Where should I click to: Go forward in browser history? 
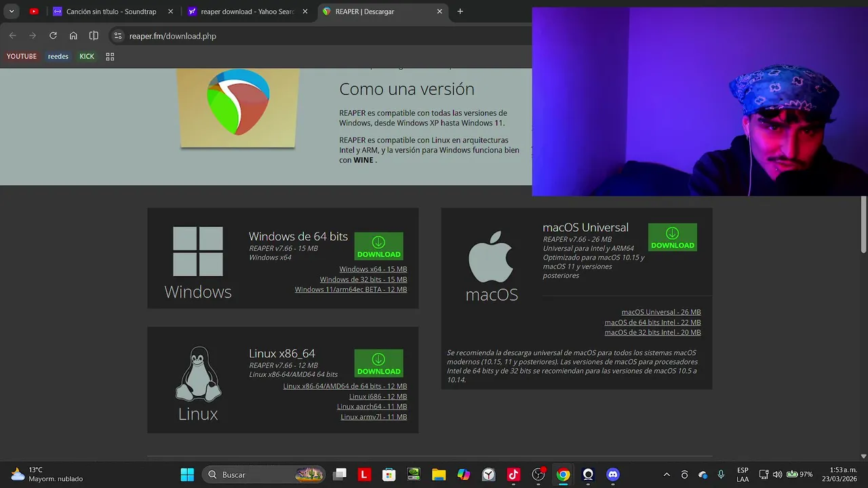[x=33, y=36]
